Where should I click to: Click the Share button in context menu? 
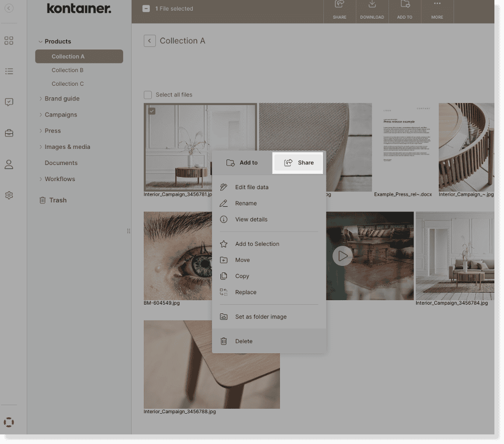298,162
